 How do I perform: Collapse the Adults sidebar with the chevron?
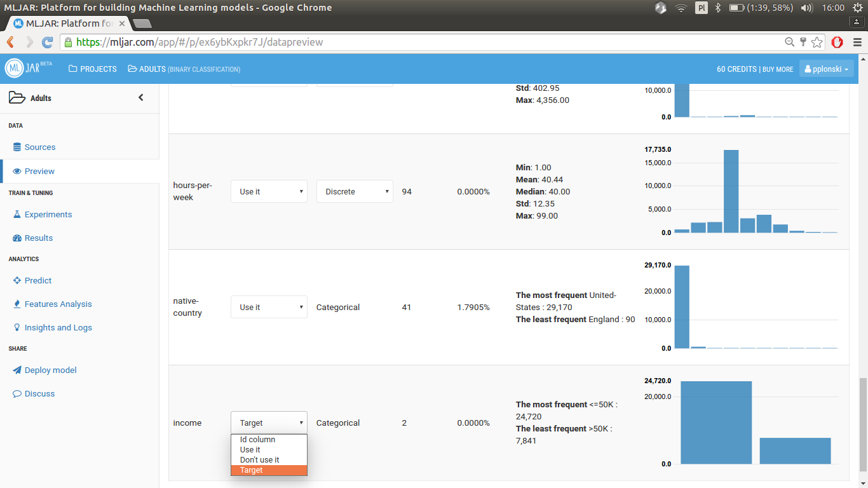[x=141, y=98]
